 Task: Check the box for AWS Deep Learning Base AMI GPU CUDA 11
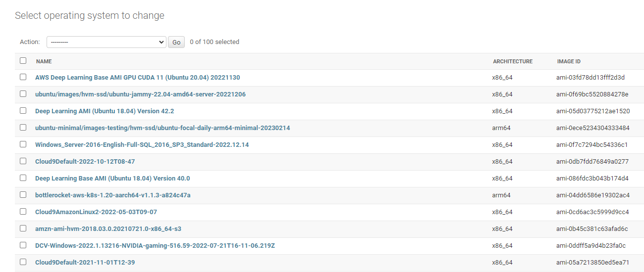pos(23,77)
